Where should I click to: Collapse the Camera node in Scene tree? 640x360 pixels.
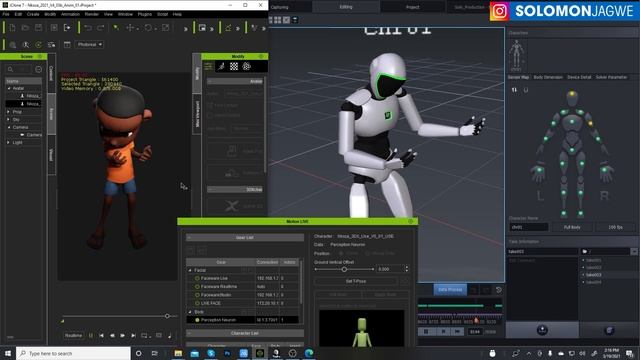pos(9,127)
